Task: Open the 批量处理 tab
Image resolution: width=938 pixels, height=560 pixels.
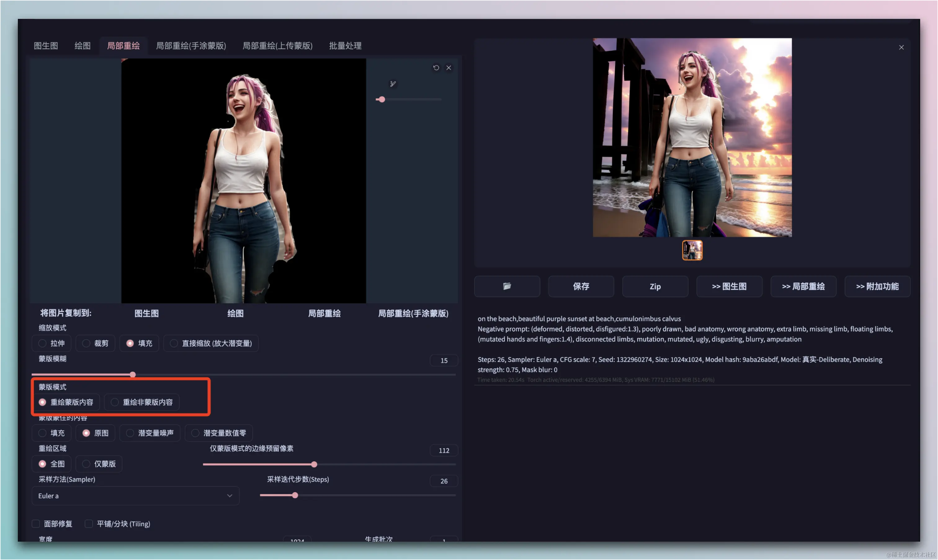Action: (345, 46)
